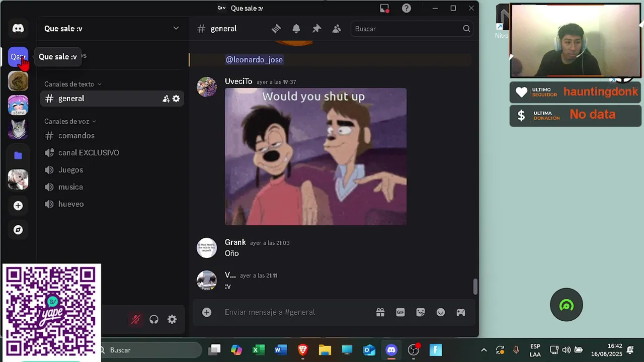
Task: Open Task View on the taskbar
Action: point(215,350)
